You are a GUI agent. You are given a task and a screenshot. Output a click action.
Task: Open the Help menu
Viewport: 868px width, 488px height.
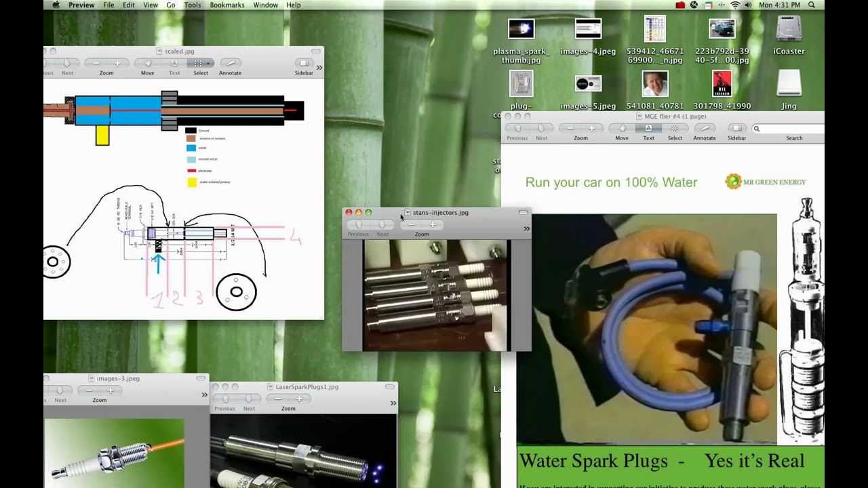(x=294, y=5)
